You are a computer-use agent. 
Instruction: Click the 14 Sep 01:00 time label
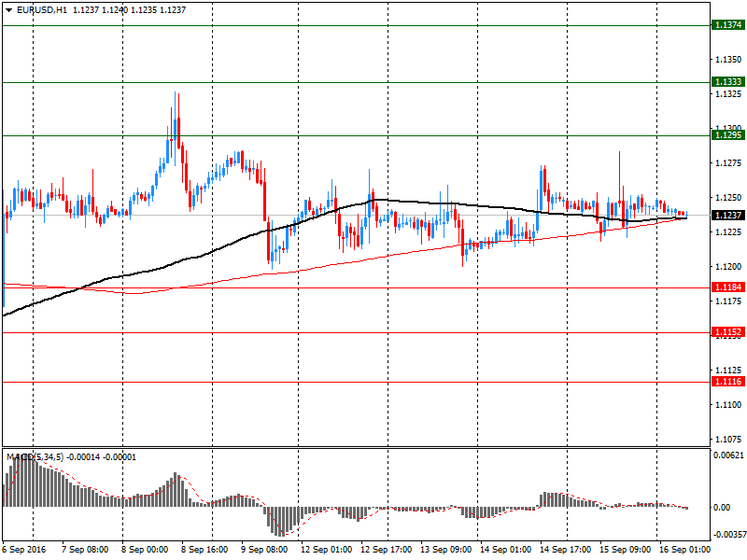click(x=505, y=550)
